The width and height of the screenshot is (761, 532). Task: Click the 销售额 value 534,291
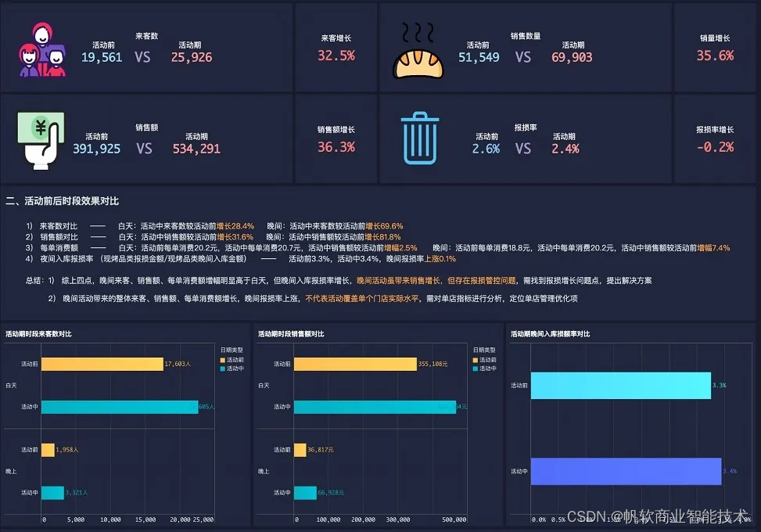(196, 149)
